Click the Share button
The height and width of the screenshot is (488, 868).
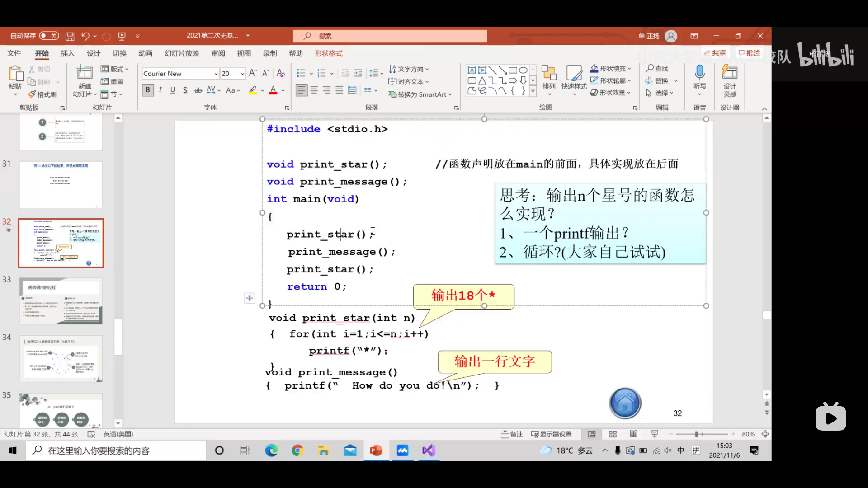point(715,53)
